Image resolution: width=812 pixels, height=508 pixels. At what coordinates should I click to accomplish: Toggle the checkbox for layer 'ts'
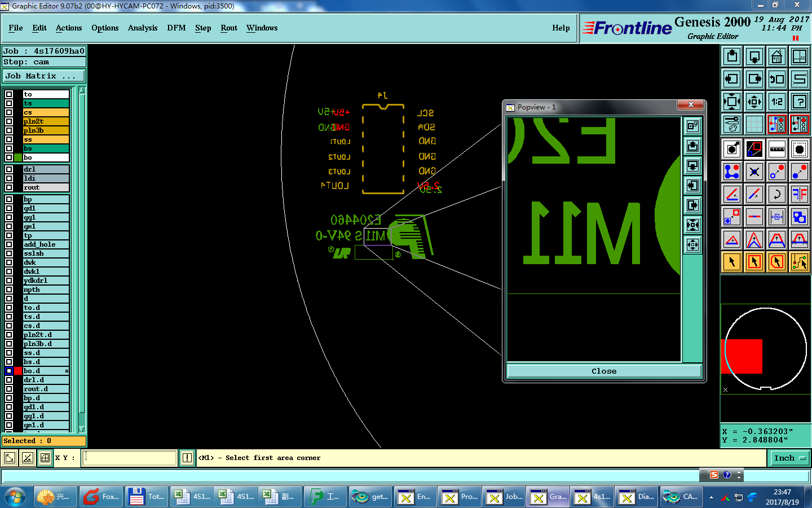[9, 103]
